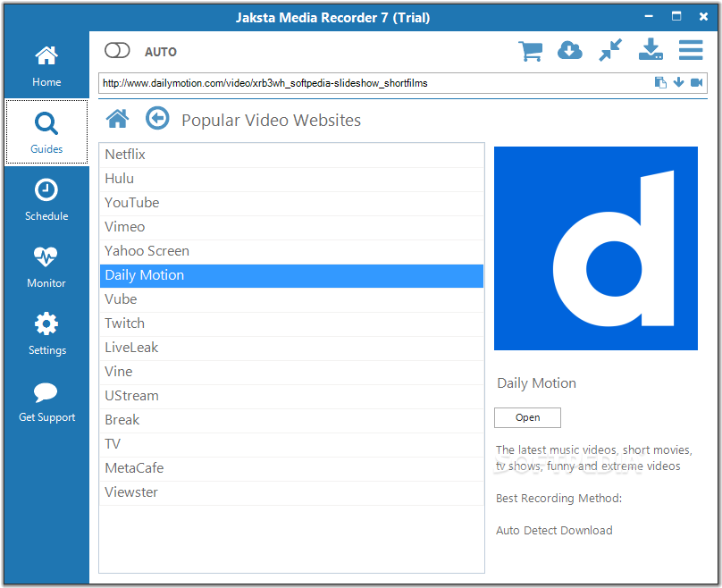The height and width of the screenshot is (588, 722).
Task: Toggle the AUTO switch
Action: (117, 51)
